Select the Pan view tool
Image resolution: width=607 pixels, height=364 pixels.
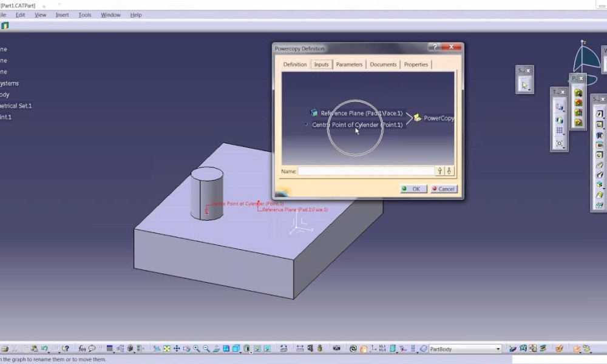pos(177,348)
